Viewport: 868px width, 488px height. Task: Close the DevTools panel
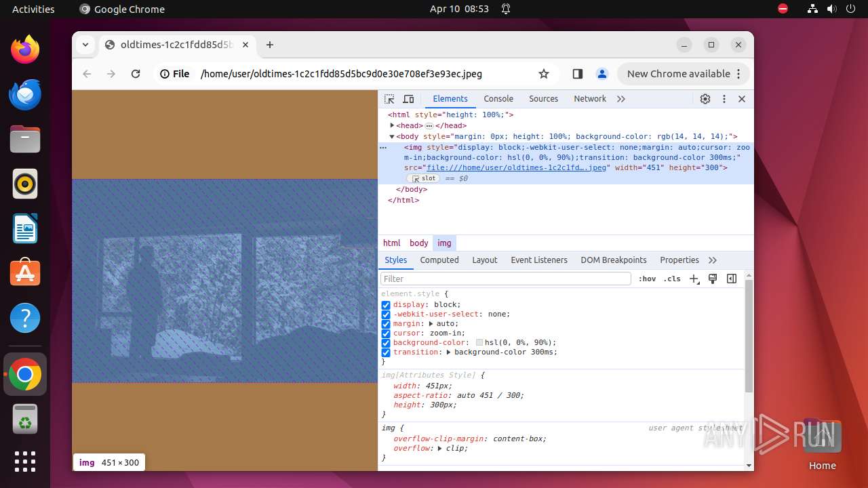click(x=742, y=99)
